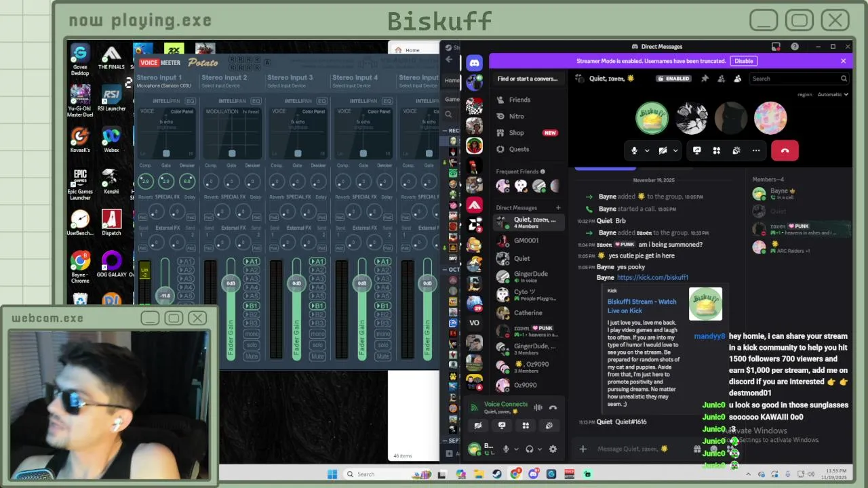The width and height of the screenshot is (868, 488).
Task: Open the Catherine direct message
Action: click(528, 313)
